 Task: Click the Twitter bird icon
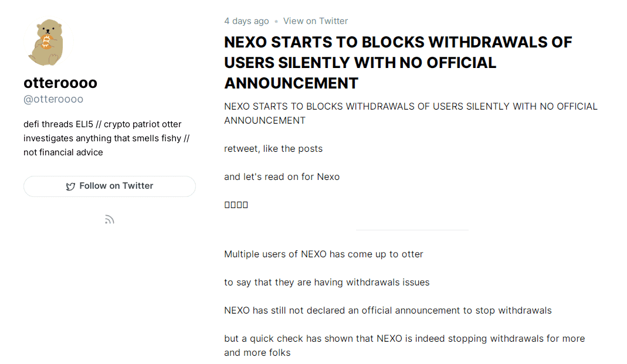pos(70,186)
